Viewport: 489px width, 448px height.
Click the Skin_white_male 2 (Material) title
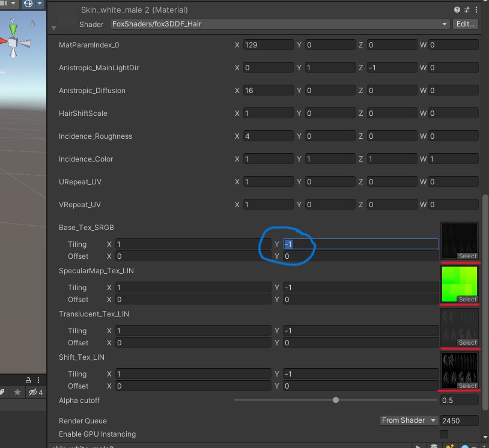(135, 10)
